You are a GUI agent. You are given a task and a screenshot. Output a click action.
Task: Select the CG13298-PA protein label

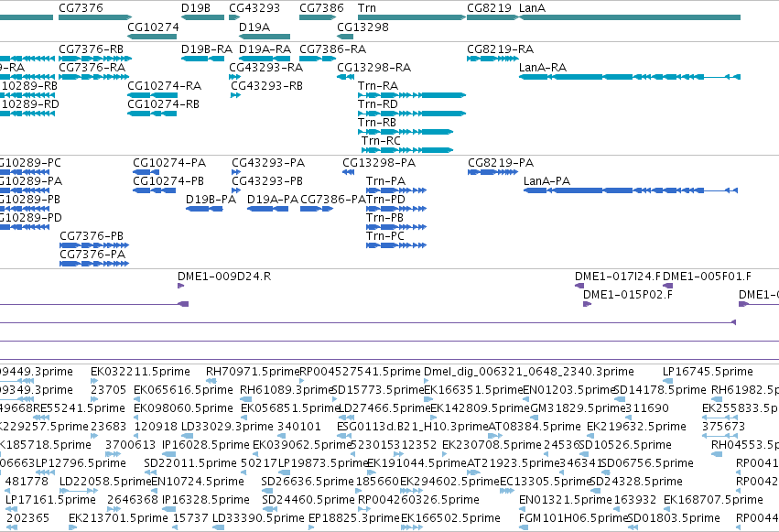pyautogui.click(x=379, y=163)
